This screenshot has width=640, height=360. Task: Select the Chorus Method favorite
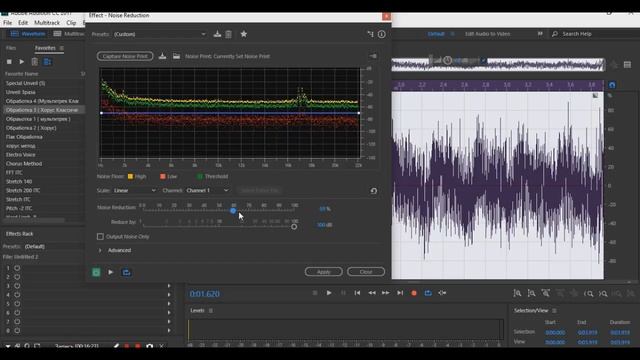pyautogui.click(x=24, y=164)
